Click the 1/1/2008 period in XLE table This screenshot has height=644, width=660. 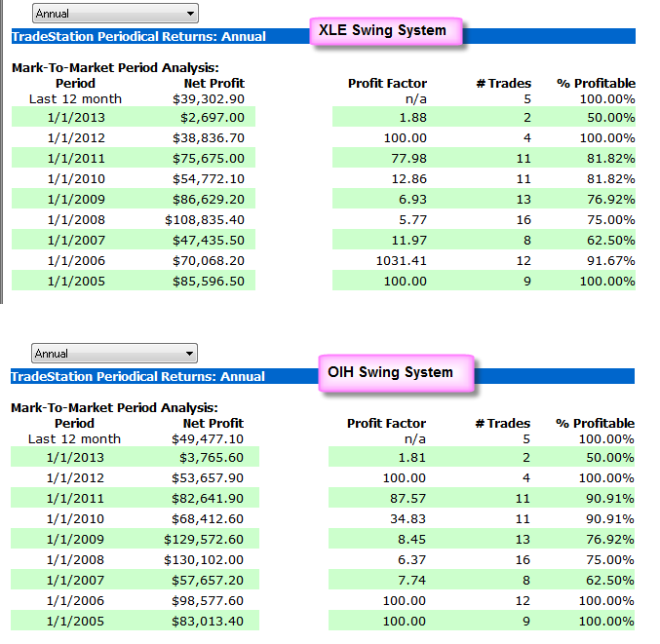[76, 220]
